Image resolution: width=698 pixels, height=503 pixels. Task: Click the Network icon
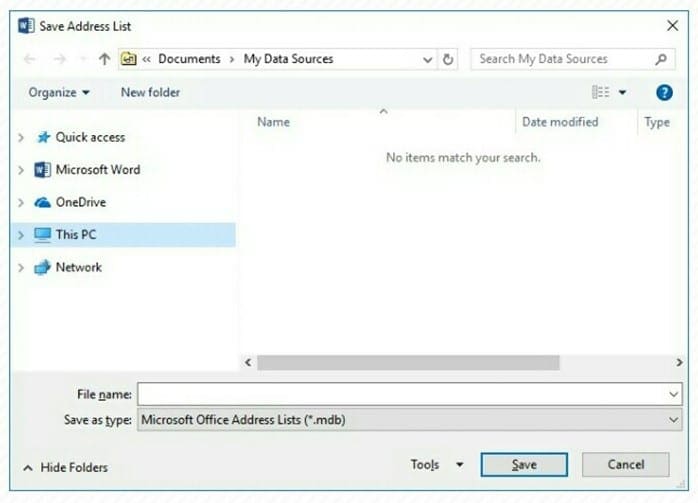[42, 267]
